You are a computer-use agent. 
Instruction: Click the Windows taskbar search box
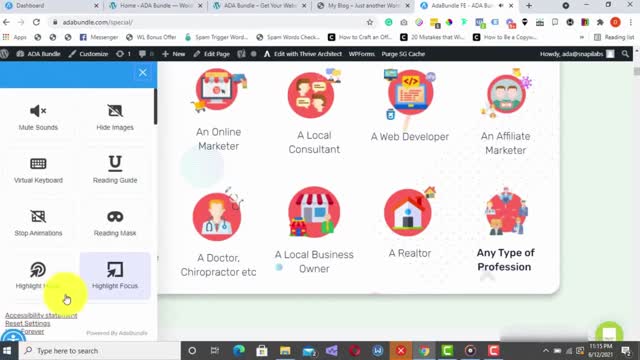click(x=99, y=351)
